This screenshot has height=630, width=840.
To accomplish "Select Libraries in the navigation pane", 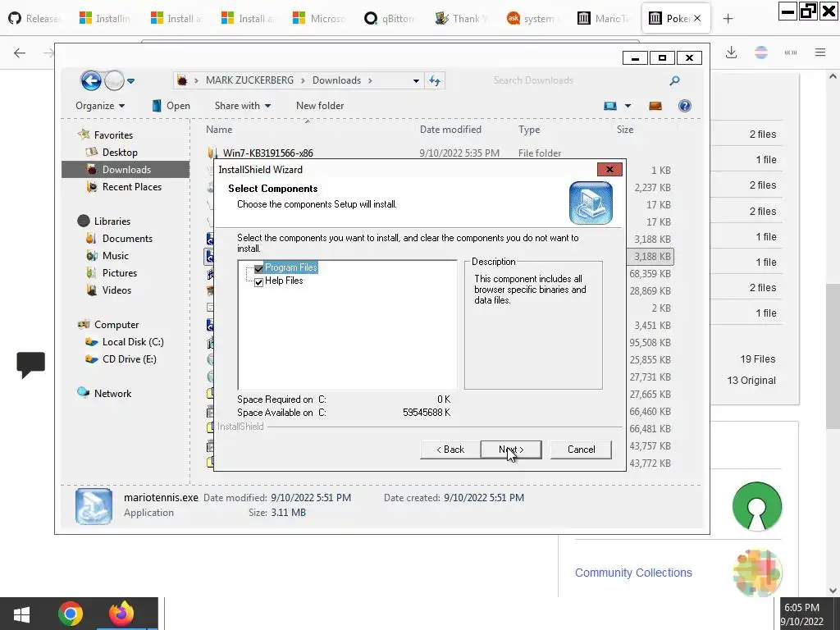I will click(x=112, y=221).
